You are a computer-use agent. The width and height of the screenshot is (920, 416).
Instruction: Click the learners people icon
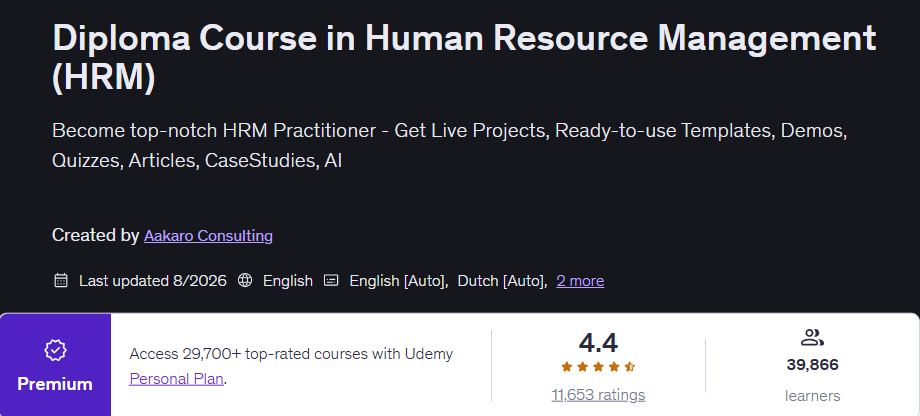pyautogui.click(x=812, y=337)
